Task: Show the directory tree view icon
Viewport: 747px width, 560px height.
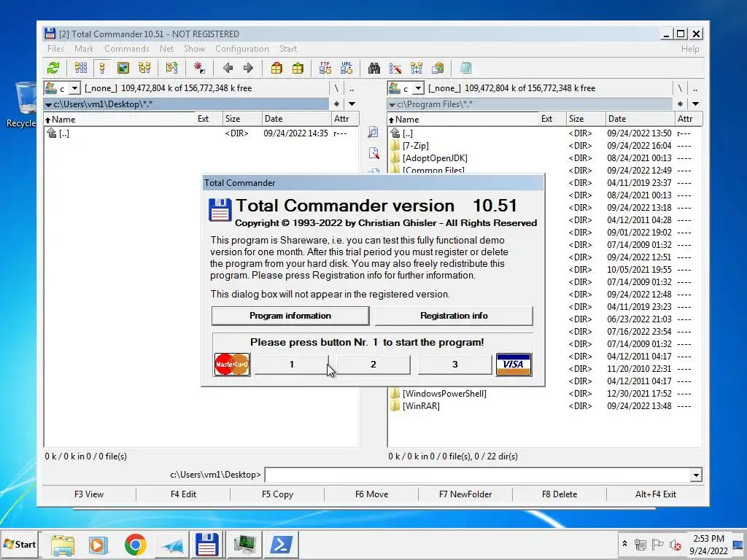Action: point(144,68)
